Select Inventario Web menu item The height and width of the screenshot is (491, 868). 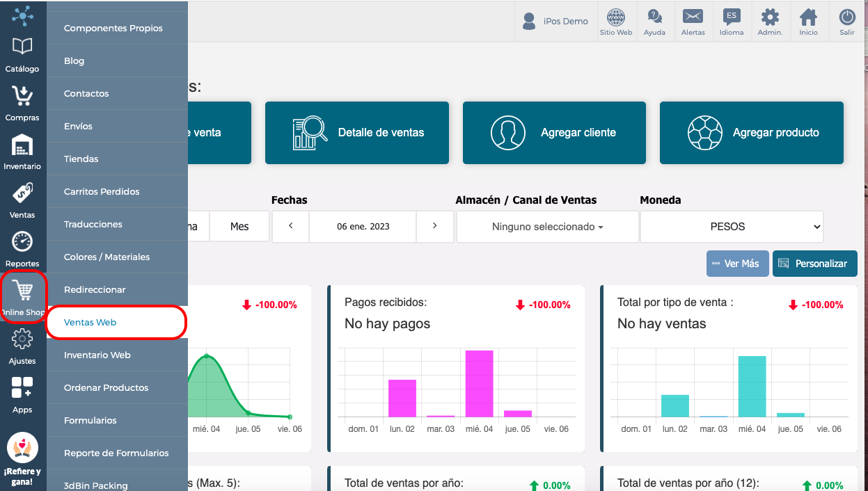pos(117,355)
